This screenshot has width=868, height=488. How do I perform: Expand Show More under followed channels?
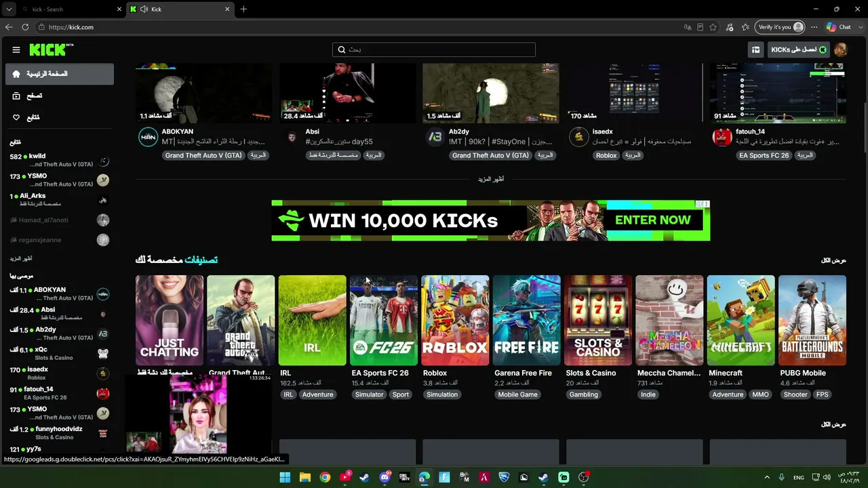click(21, 258)
